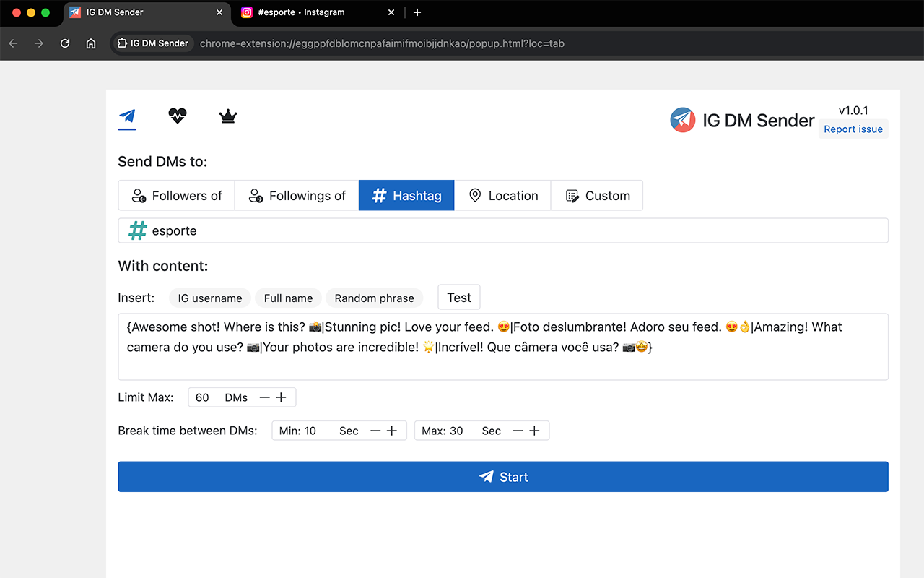Click the v1.0.1 version text
Image resolution: width=924 pixels, height=578 pixels.
[853, 111]
